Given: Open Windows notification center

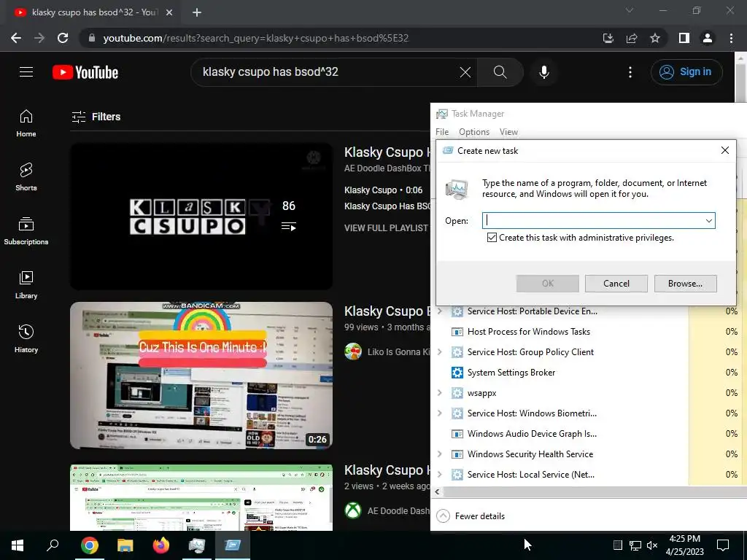Looking at the screenshot, I should [x=723, y=545].
